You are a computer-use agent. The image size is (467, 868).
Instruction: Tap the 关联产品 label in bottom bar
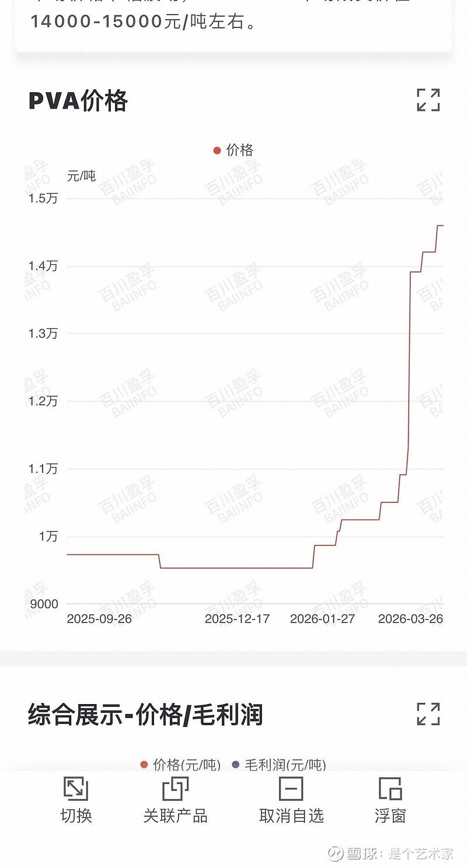(x=175, y=815)
